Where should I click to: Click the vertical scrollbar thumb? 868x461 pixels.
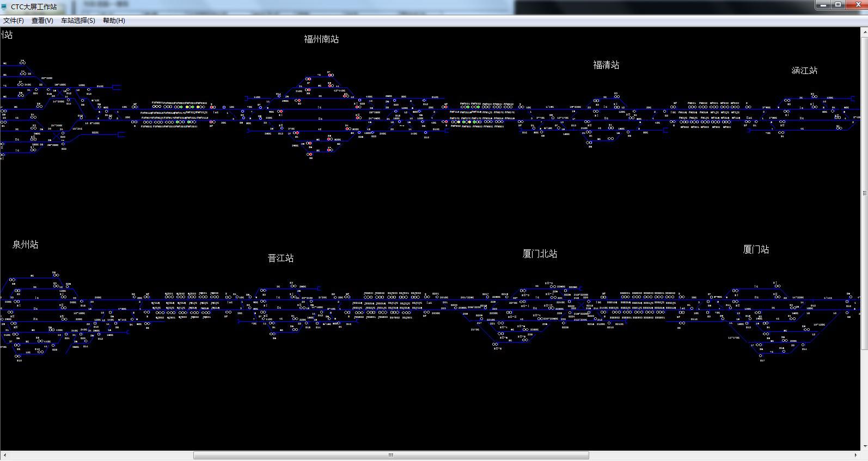coord(864,193)
